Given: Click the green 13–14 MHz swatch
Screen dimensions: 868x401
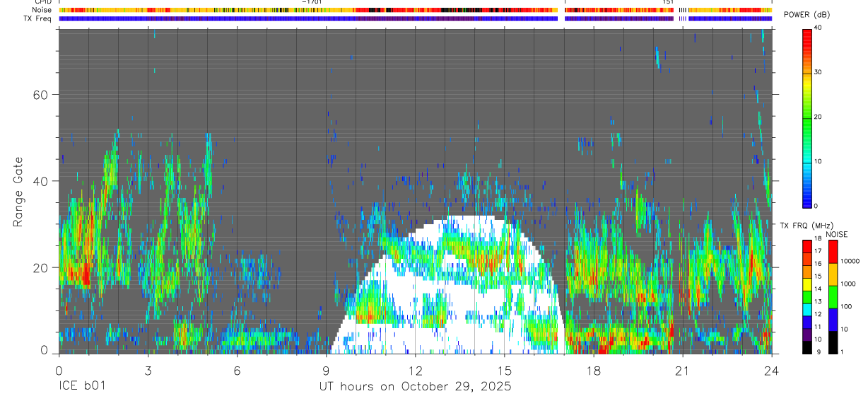Looking at the screenshot, I should point(807,297).
